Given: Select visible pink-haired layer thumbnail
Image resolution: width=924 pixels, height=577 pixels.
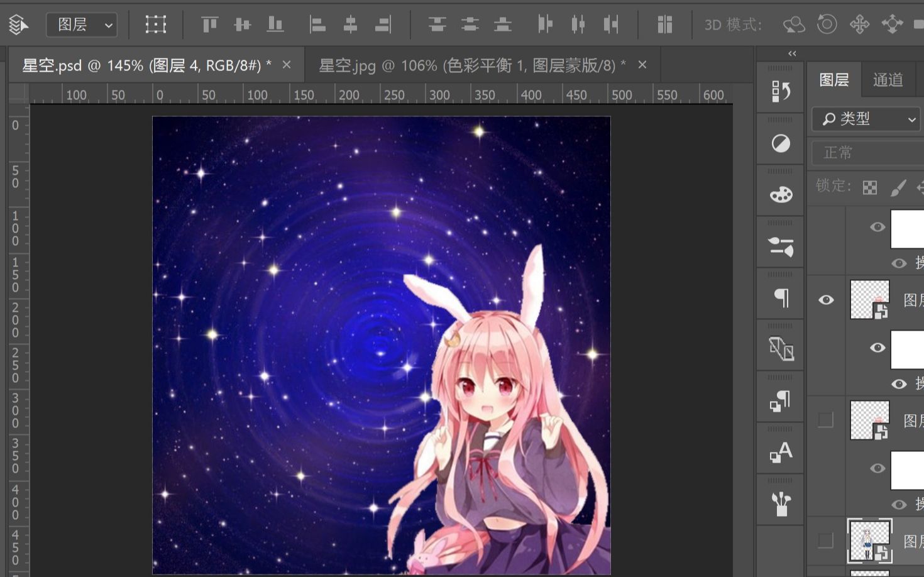Looking at the screenshot, I should (870, 300).
